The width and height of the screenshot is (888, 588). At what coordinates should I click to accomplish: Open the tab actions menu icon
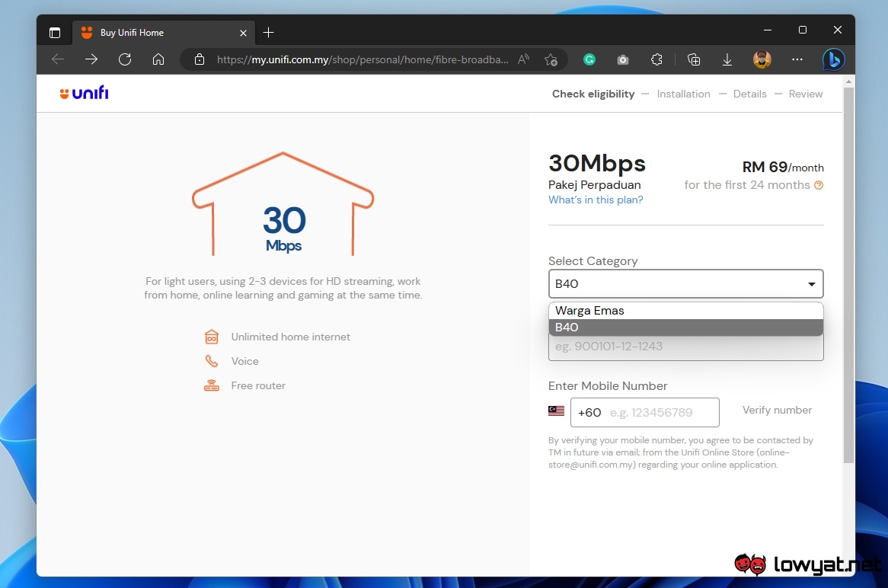click(55, 33)
